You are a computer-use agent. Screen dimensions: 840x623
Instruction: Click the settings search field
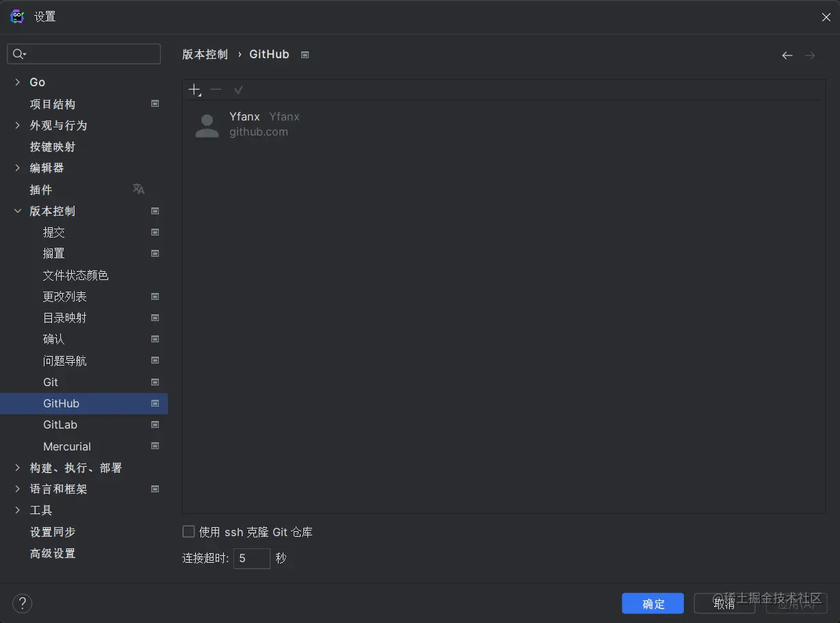[84, 54]
